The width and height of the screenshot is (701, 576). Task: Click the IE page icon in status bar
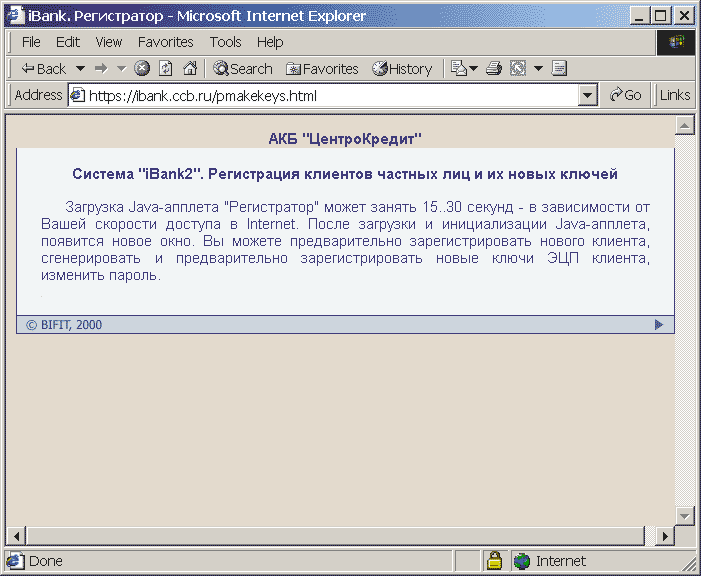16,561
